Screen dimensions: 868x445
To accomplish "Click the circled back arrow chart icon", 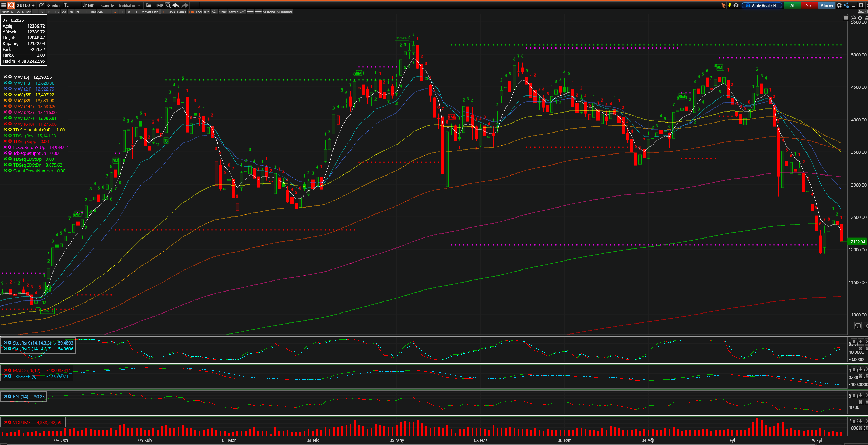I will click(853, 18).
